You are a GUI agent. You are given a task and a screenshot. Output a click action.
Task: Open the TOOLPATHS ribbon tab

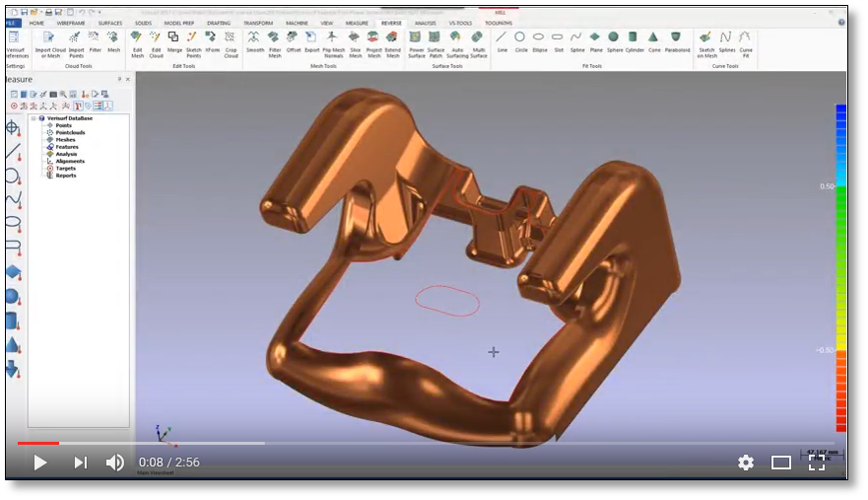[499, 24]
